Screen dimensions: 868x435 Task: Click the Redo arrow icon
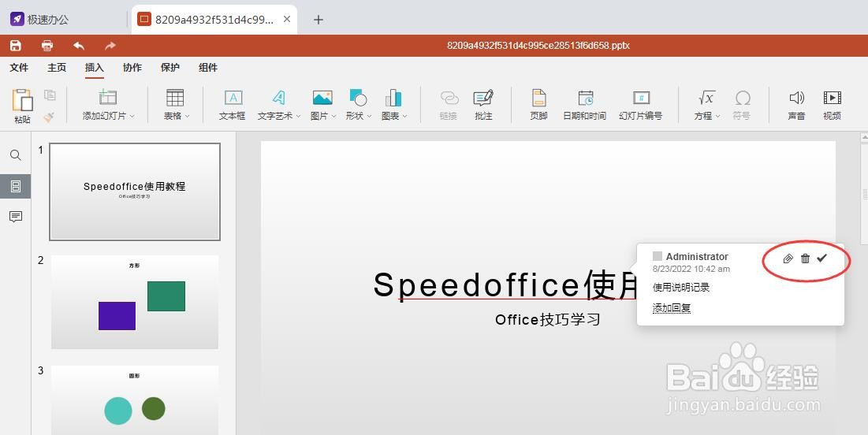click(110, 46)
